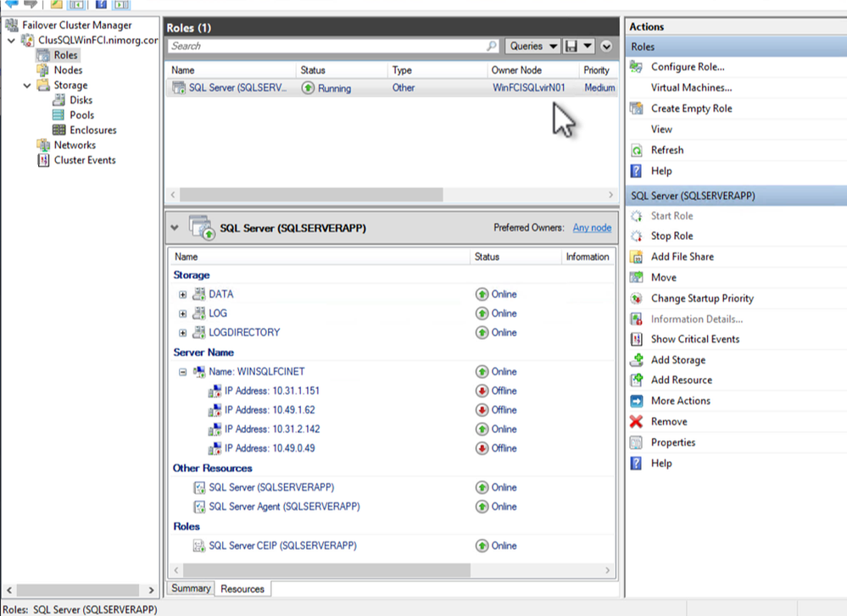Screen dimensions: 847x616
Task: Click the Stop Role icon
Action: tap(637, 236)
